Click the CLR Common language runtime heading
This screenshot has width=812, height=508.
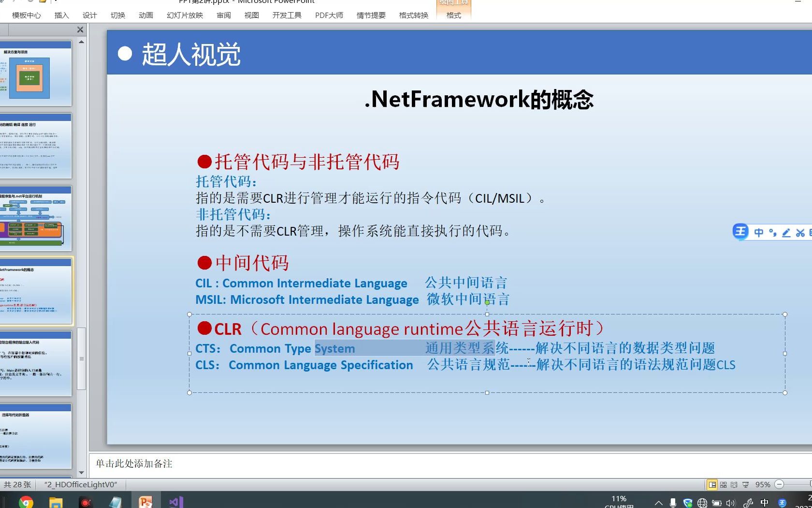pos(401,329)
